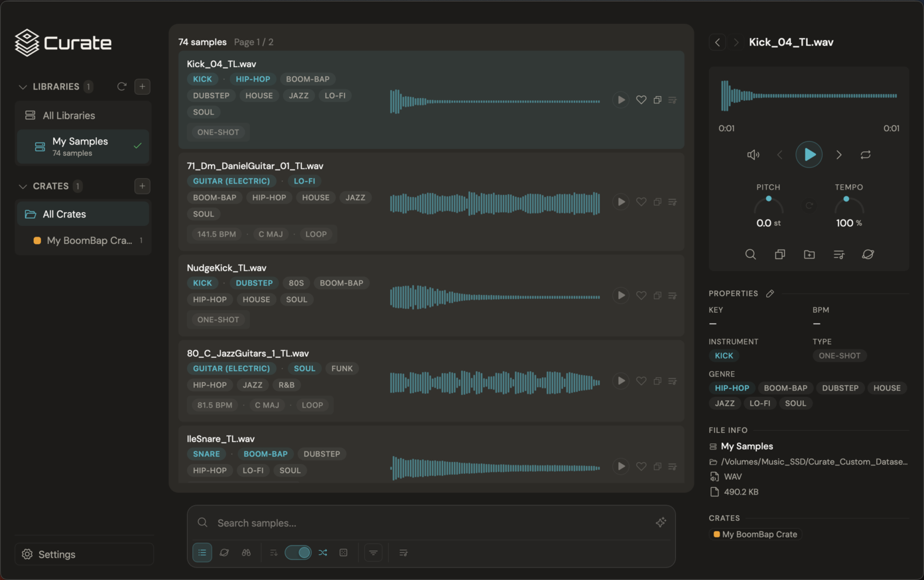
Task: Collapse the CRATES section
Action: pyautogui.click(x=23, y=186)
